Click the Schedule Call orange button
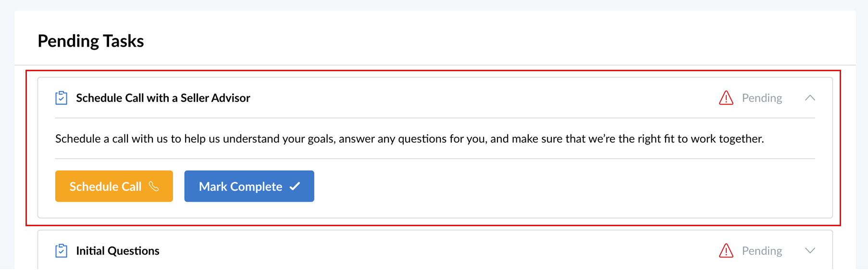This screenshot has height=270, width=868. pyautogui.click(x=114, y=186)
